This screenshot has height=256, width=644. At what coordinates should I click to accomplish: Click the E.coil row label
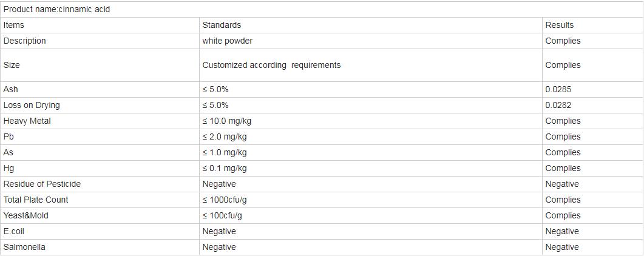14,231
